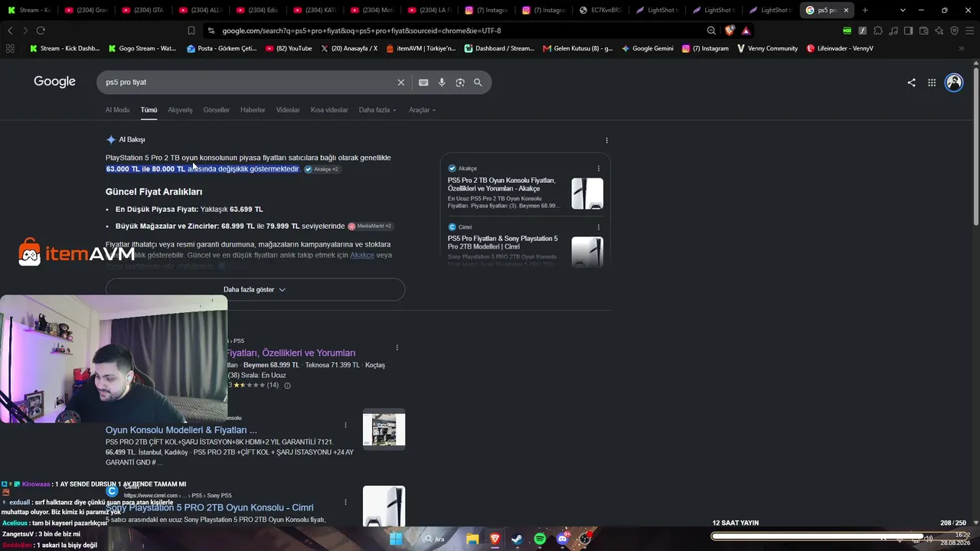Open the tab search dropdown arrow
The width and height of the screenshot is (980, 551).
coord(903,10)
